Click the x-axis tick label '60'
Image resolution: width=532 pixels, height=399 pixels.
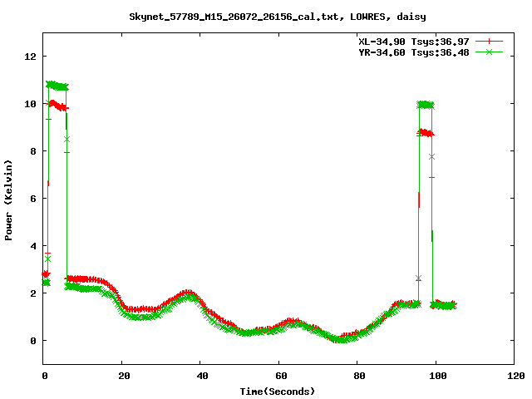coord(281,376)
